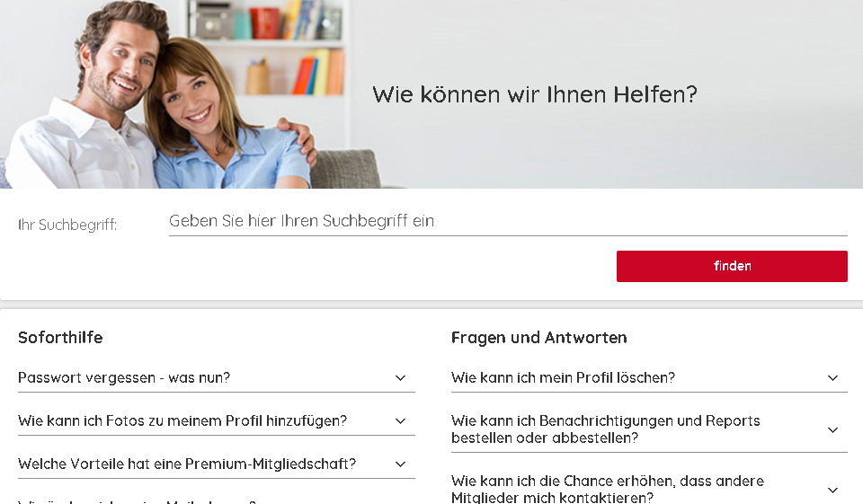863x504 pixels.
Task: Expand question about Benachrichtigungen und Reports bestellen
Action: pyautogui.click(x=649, y=429)
